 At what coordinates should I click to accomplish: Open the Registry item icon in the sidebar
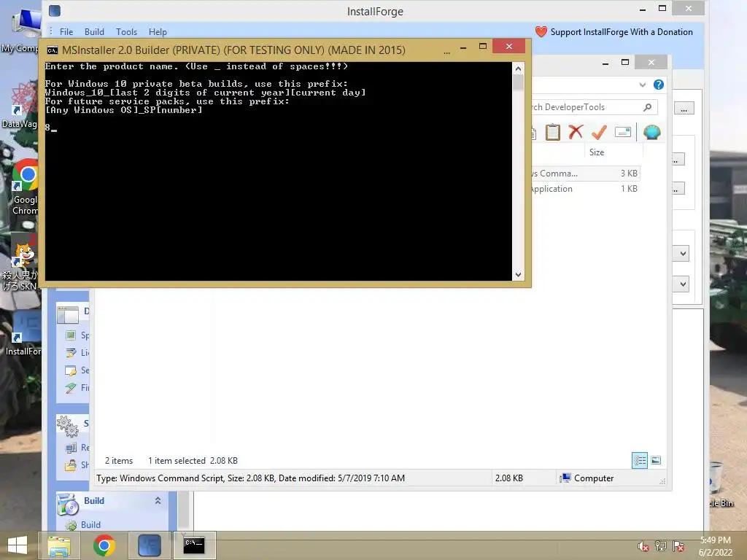(71, 448)
